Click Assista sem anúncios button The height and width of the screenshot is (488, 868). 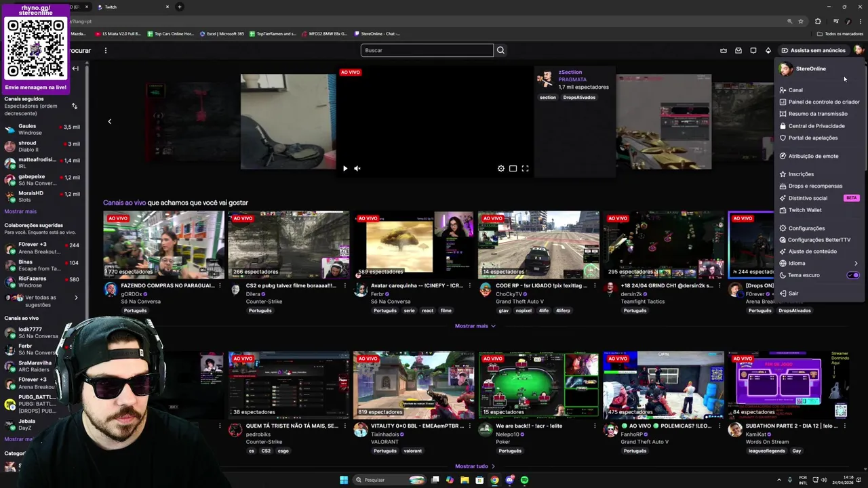click(814, 50)
